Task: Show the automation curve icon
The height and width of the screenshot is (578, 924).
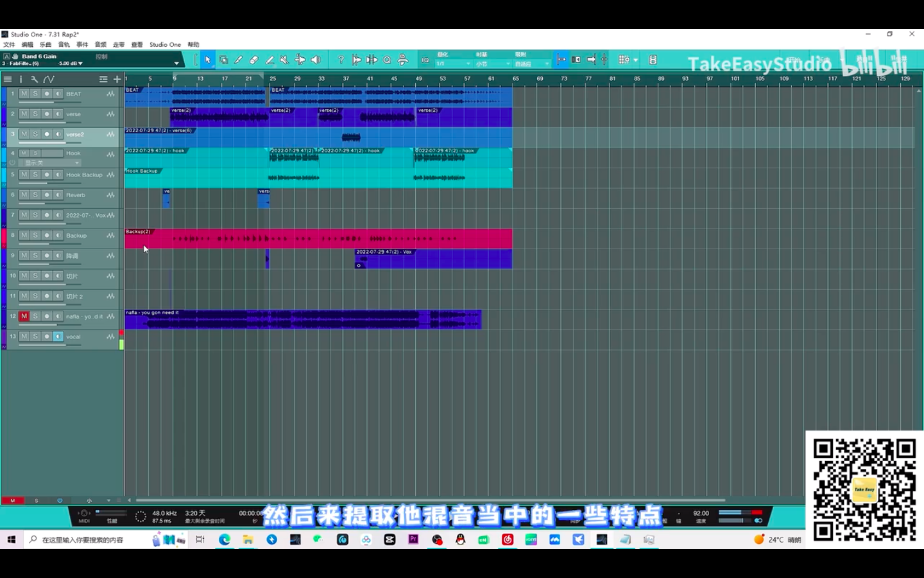Action: click(49, 79)
